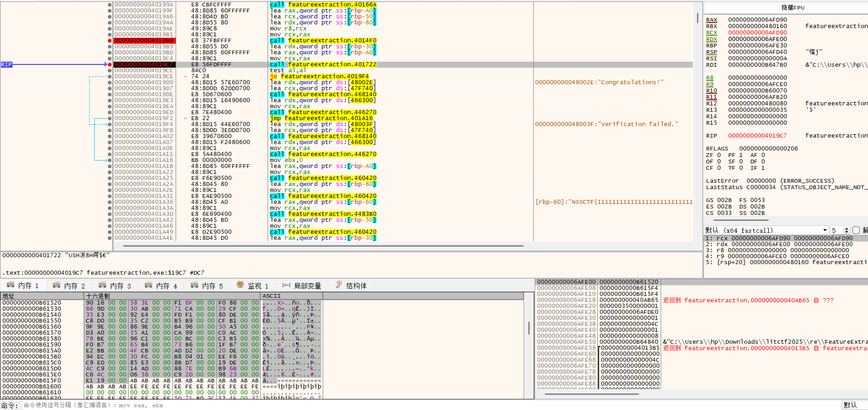868x410 pixels.
Task: Toggle red breakpoint dot at address 4019B4
Action: pos(109,40)
